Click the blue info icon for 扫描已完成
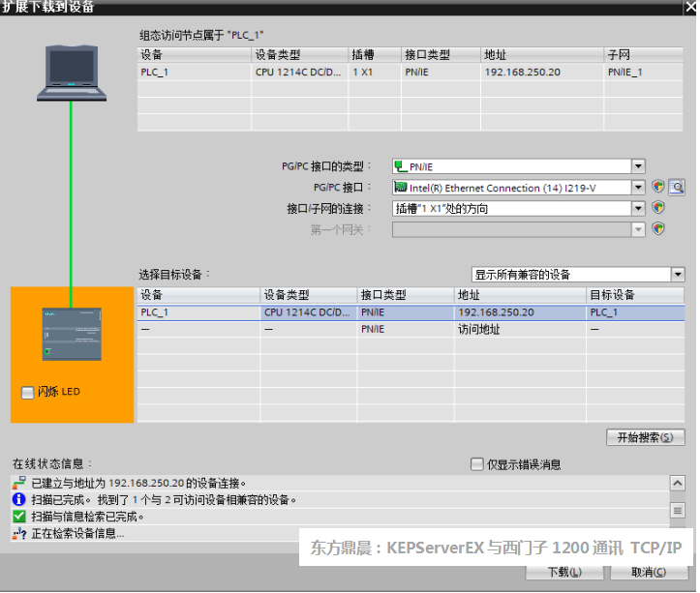Viewport: 700px width, 593px height. (19, 499)
